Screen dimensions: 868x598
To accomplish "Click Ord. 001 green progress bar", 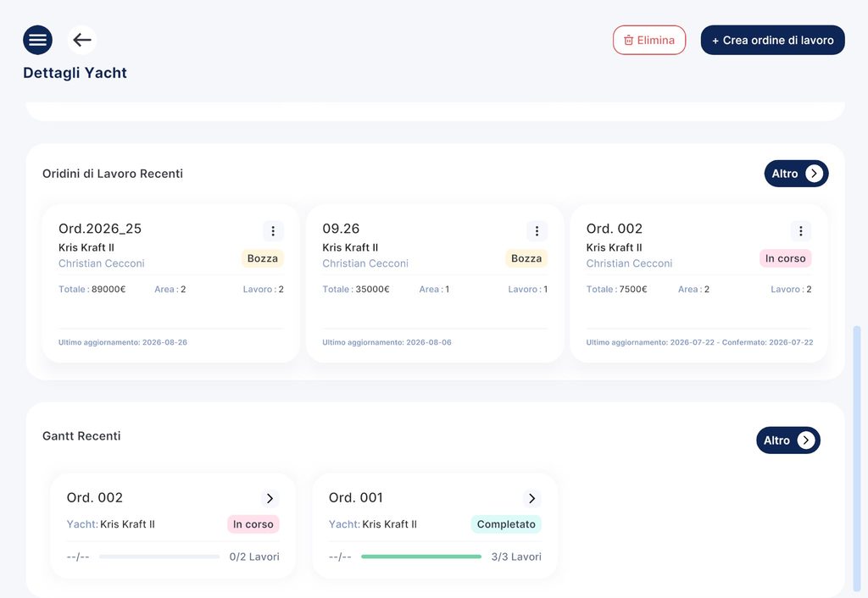I will (421, 556).
